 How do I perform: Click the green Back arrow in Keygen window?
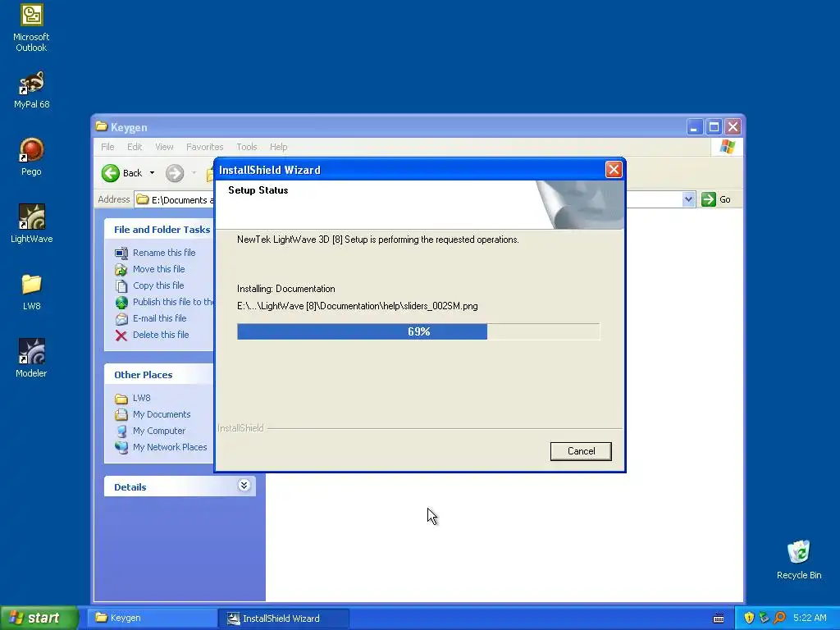tap(111, 173)
